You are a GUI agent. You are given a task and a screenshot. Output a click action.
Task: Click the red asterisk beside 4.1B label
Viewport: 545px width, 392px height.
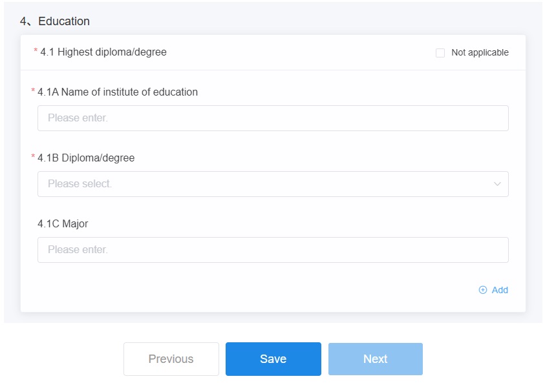[33, 156]
